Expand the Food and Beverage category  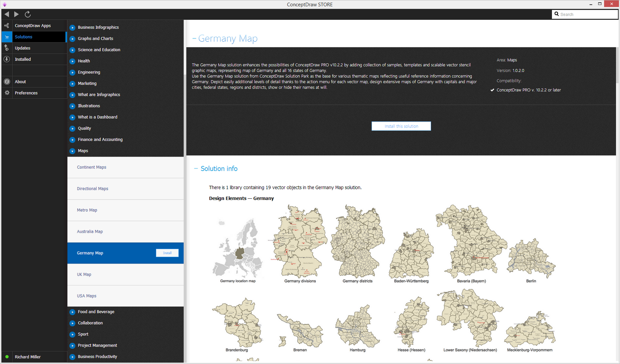[72, 312]
